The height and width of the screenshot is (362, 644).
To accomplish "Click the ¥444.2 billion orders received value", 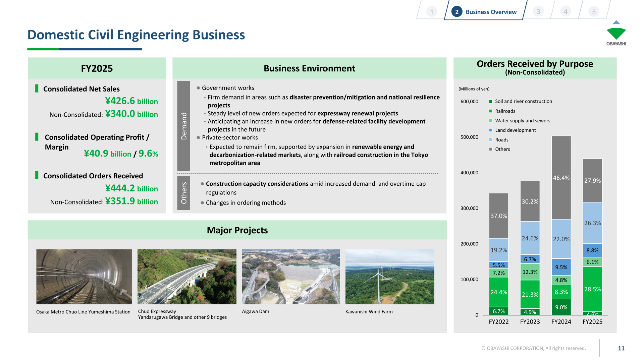I will pos(131,188).
